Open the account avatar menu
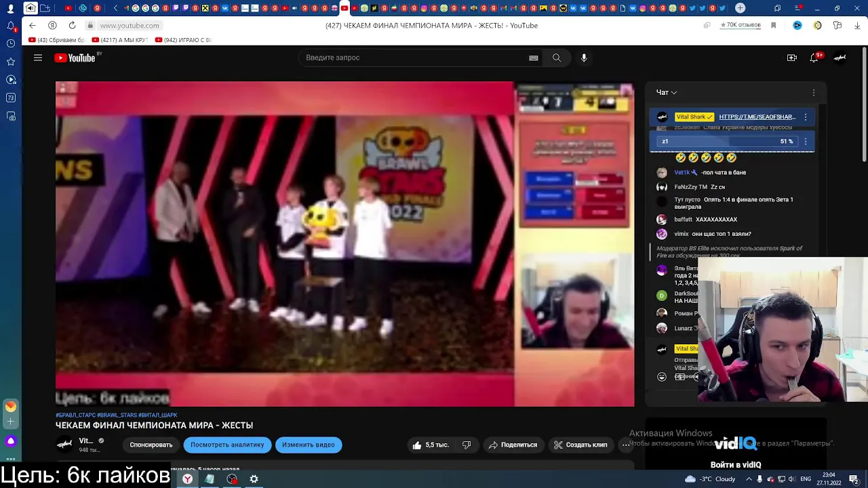 [840, 58]
